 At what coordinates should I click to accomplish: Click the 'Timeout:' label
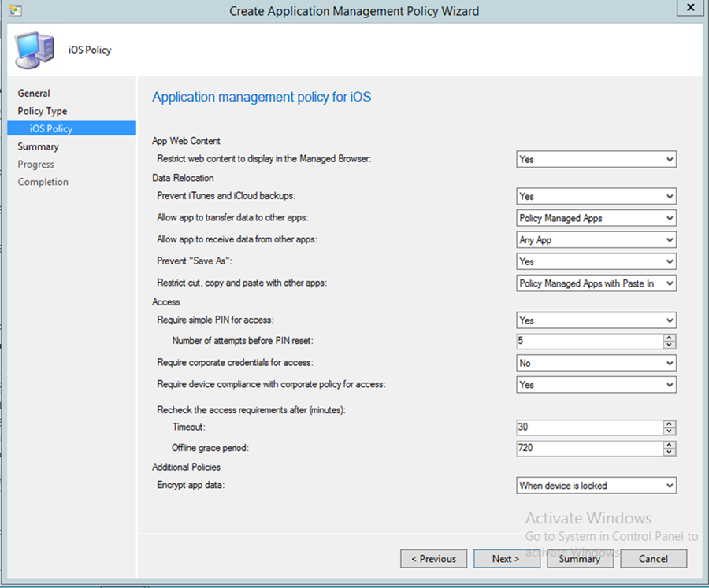(188, 427)
